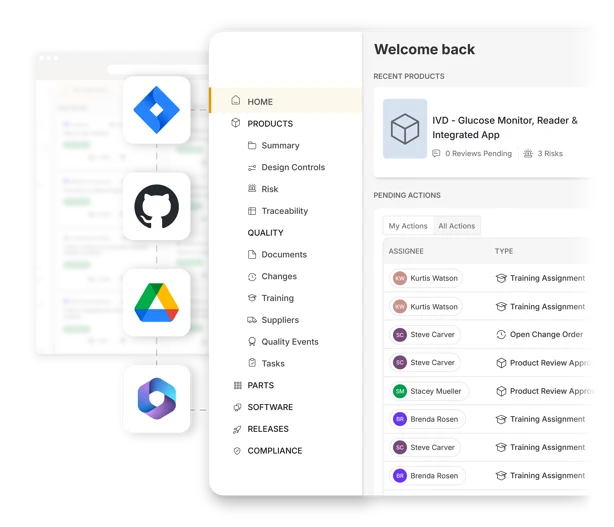Click the 3 Risks label
Screen dimensions: 614x527
pyautogui.click(x=550, y=153)
